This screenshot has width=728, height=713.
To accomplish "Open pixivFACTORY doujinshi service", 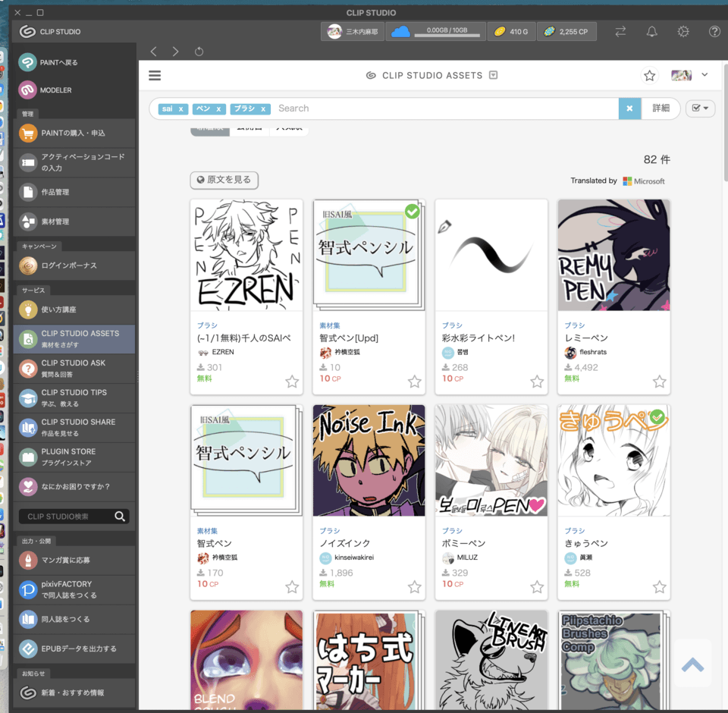I will (74, 590).
